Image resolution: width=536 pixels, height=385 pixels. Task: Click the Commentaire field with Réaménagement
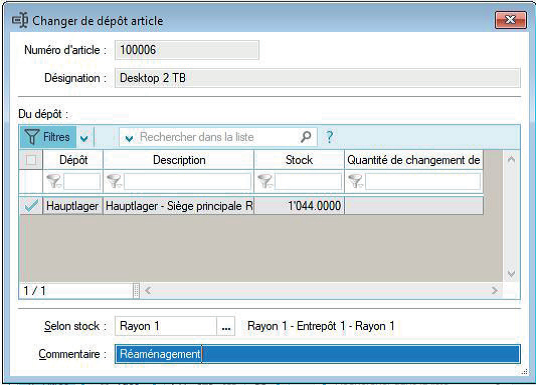(317, 354)
